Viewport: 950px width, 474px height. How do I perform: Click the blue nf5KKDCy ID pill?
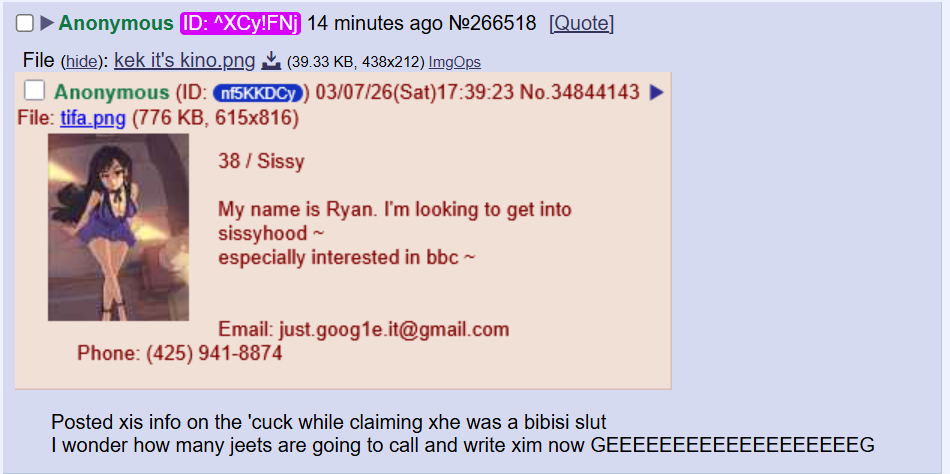pyautogui.click(x=257, y=93)
